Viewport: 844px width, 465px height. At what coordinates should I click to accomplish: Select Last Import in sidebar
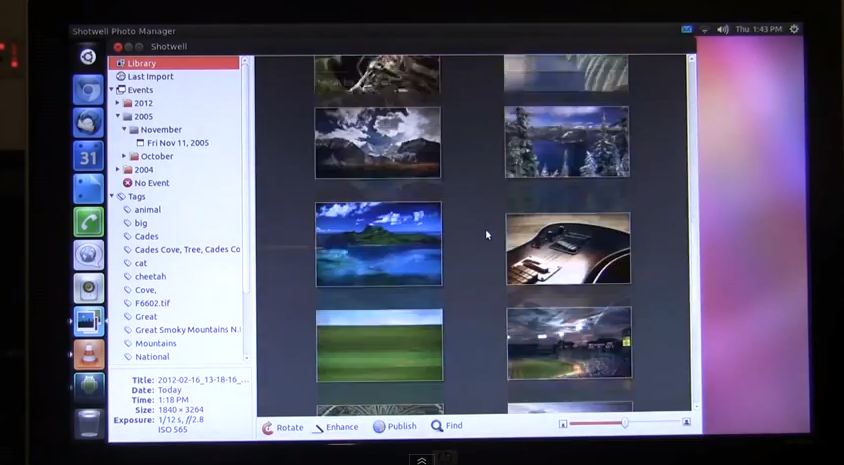pyautogui.click(x=150, y=77)
